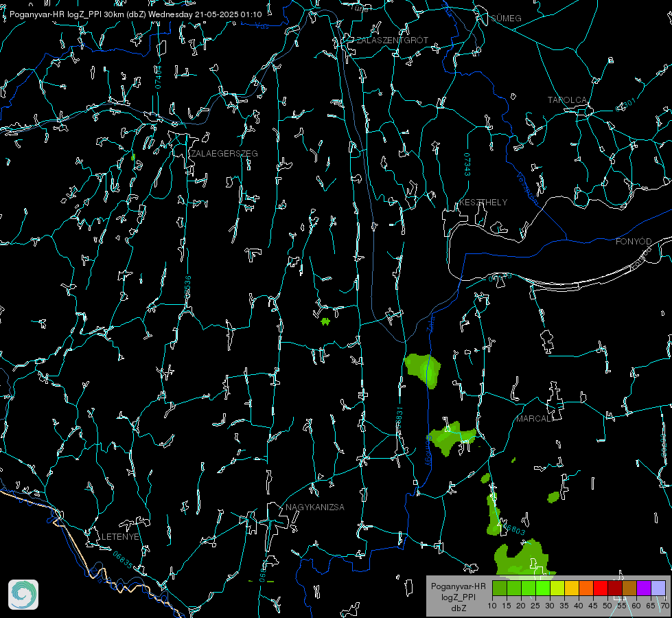Image resolution: width=672 pixels, height=618 pixels.
Task: Click the radar echo west of Marcali
Action: pos(452,438)
